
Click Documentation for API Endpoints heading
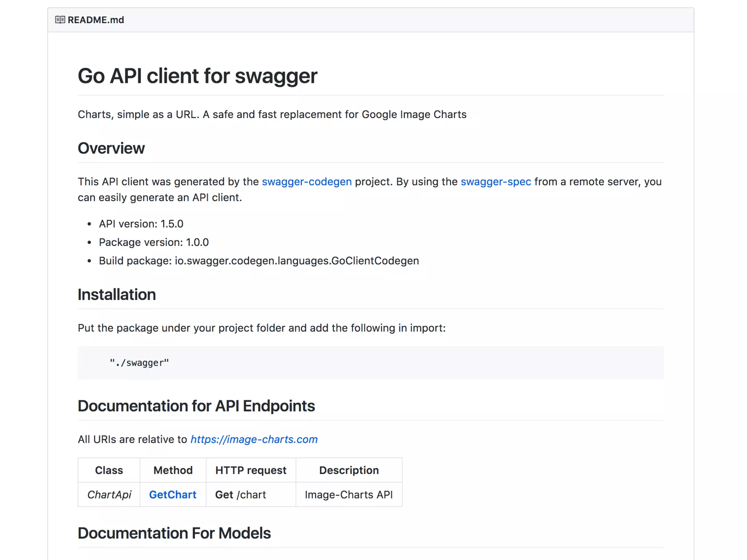[196, 406]
